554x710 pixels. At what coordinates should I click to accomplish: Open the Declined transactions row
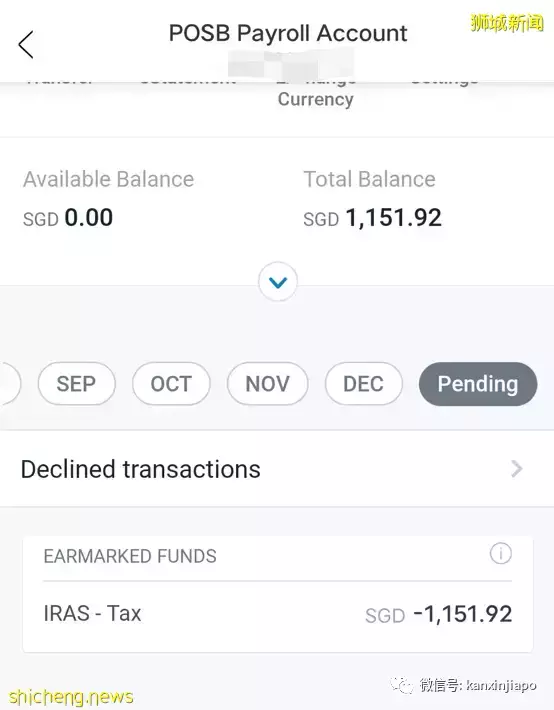(277, 469)
